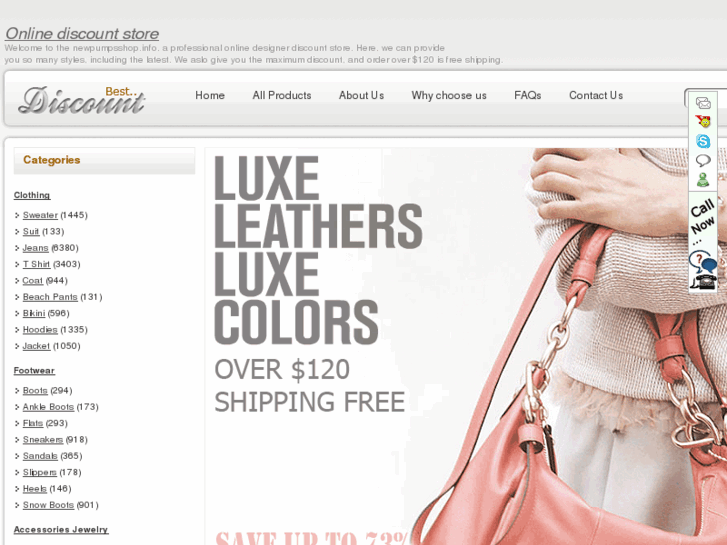Image resolution: width=727 pixels, height=545 pixels.
Task: Click the black telephone icon
Action: [x=704, y=282]
